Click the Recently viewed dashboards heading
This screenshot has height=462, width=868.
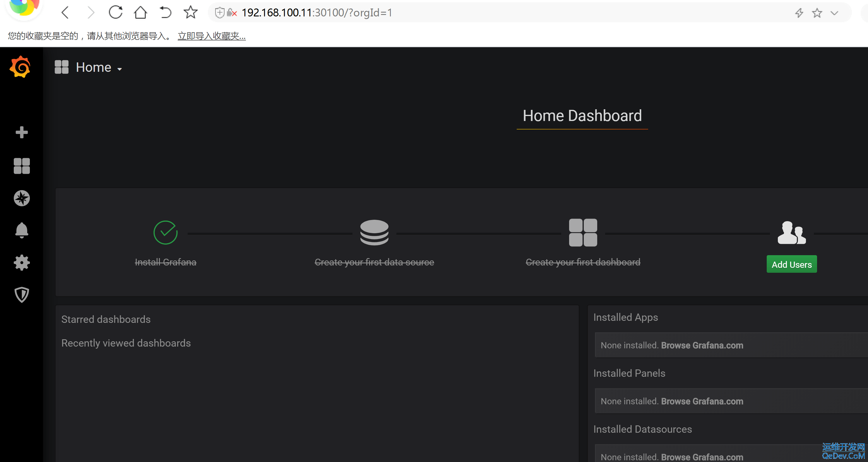[126, 343]
